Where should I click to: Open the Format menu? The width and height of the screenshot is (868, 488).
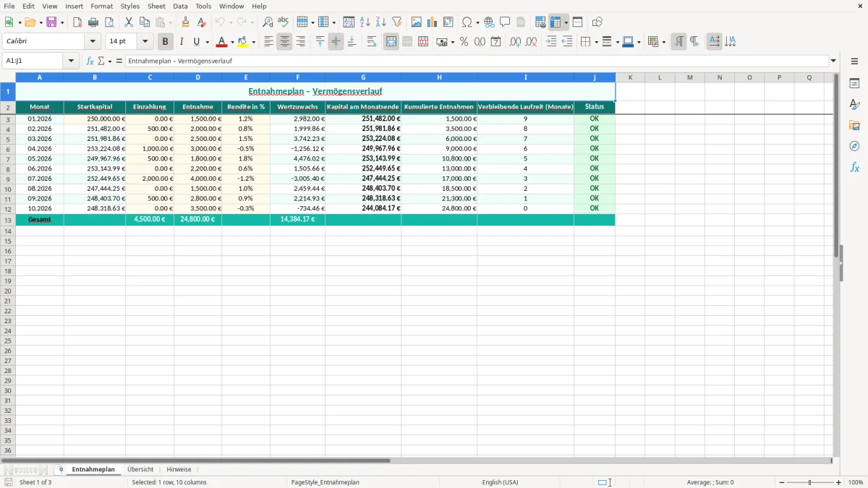point(101,6)
